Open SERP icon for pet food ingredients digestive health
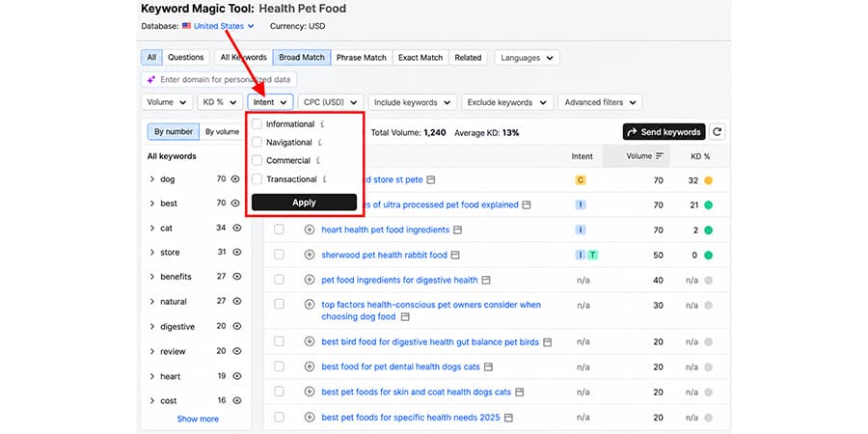The width and height of the screenshot is (868, 434). [486, 280]
